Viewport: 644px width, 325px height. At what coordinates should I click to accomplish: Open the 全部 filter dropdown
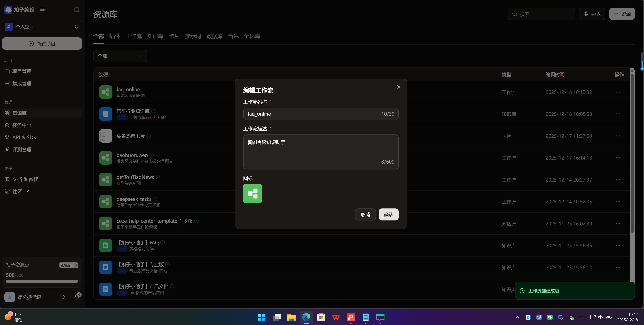coord(120,56)
